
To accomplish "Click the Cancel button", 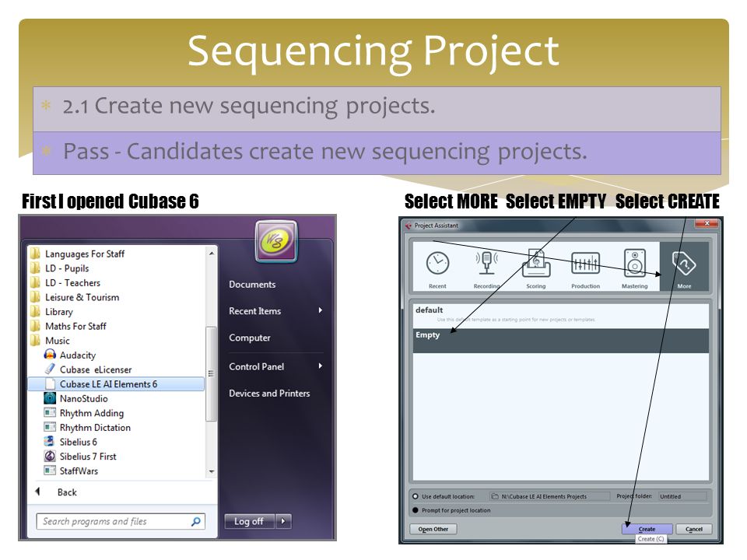I will [x=693, y=529].
